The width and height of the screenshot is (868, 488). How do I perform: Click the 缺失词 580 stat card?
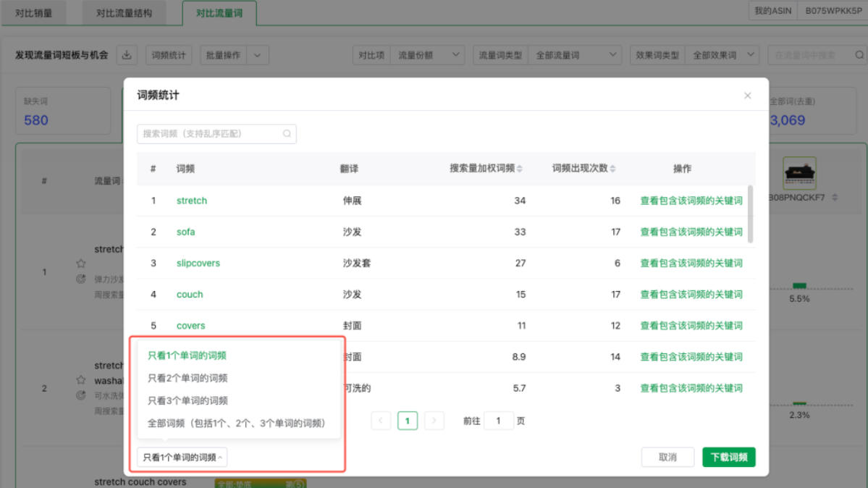point(63,110)
